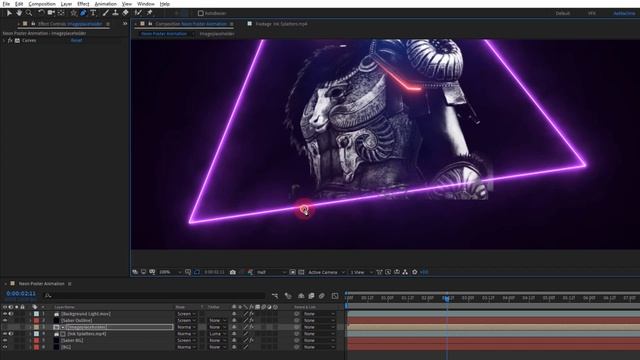Toggle transparency grid in viewer
640x360 pixels.
(x=301, y=272)
